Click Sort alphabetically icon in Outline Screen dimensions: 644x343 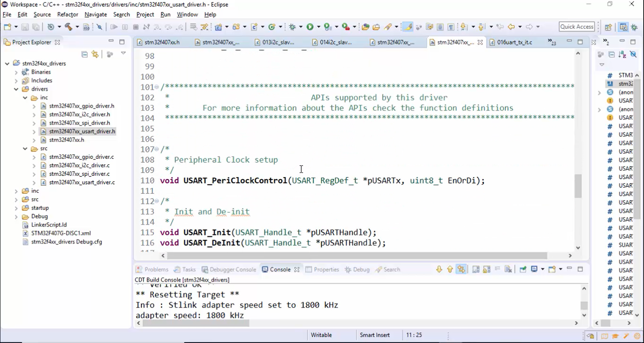[x=623, y=54]
